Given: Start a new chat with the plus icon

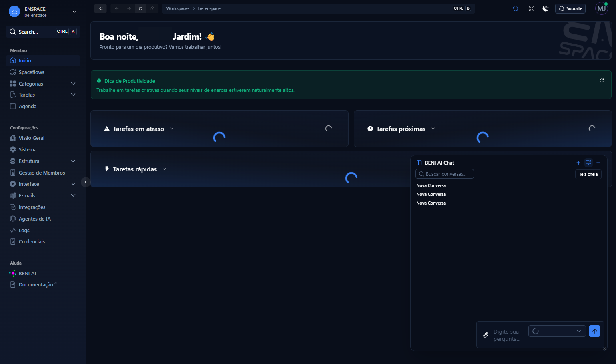Looking at the screenshot, I should (578, 163).
